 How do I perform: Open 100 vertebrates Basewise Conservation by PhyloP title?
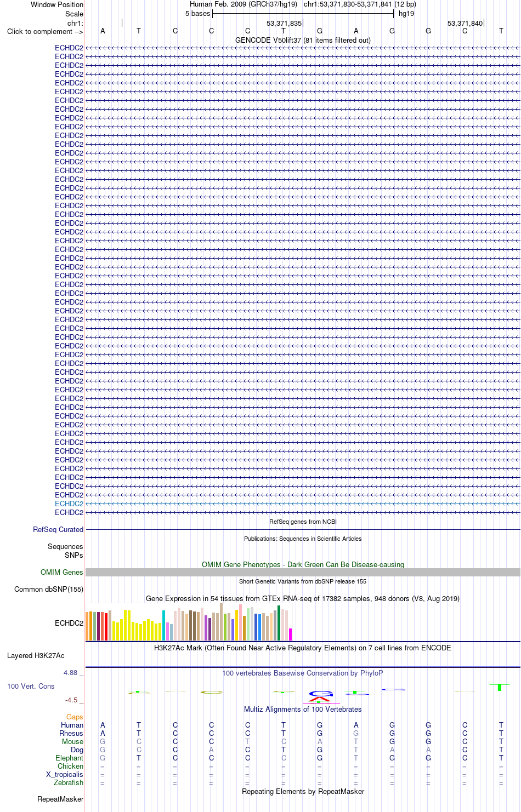(303, 673)
